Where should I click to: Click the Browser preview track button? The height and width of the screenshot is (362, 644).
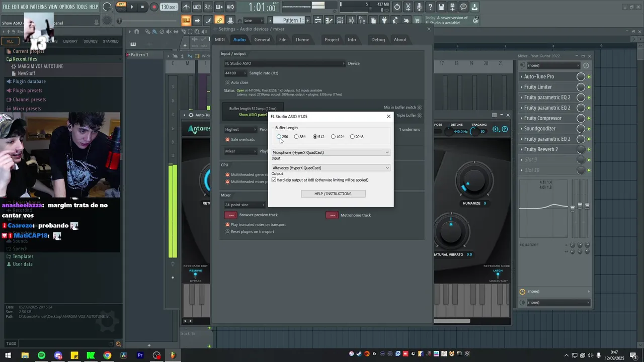pyautogui.click(x=231, y=215)
